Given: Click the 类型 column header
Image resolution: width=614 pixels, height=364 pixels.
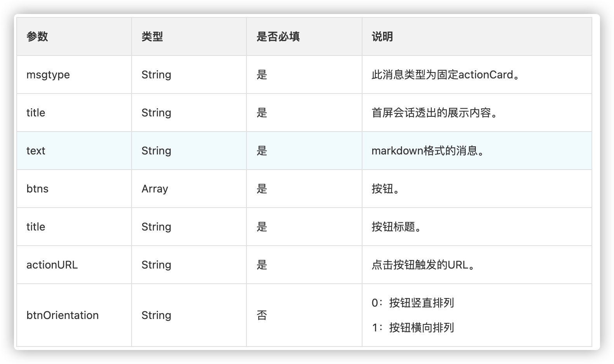Looking at the screenshot, I should click(x=152, y=36).
